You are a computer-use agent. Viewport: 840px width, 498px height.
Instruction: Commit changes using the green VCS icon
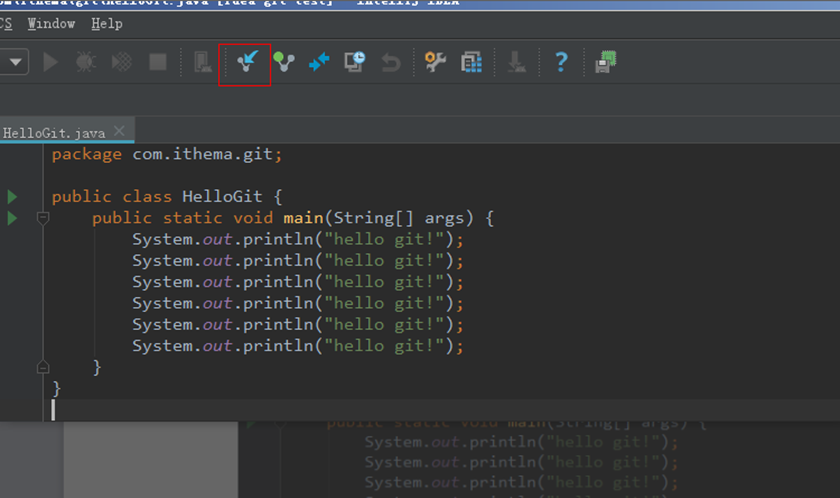point(283,62)
